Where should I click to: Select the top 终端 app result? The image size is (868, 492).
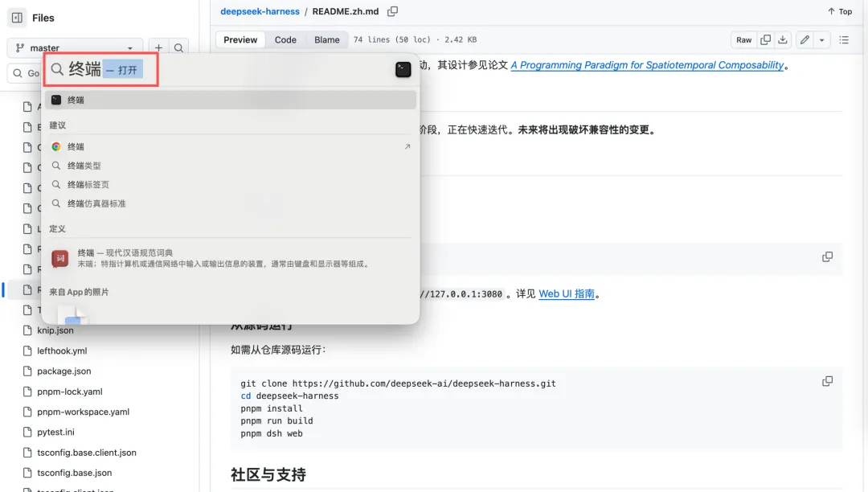click(231, 100)
